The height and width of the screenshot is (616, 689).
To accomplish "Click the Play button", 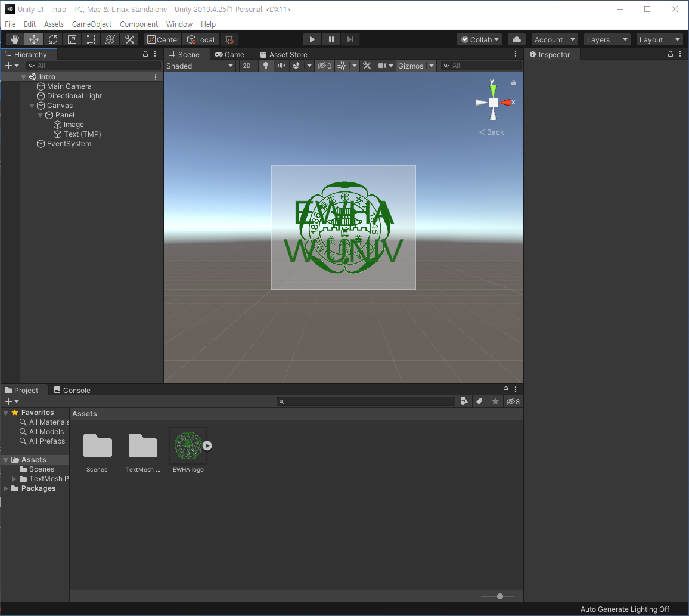I will pos(312,39).
